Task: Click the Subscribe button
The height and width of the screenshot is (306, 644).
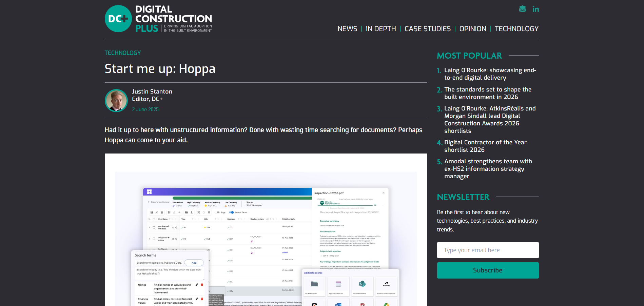Action: [x=488, y=270]
